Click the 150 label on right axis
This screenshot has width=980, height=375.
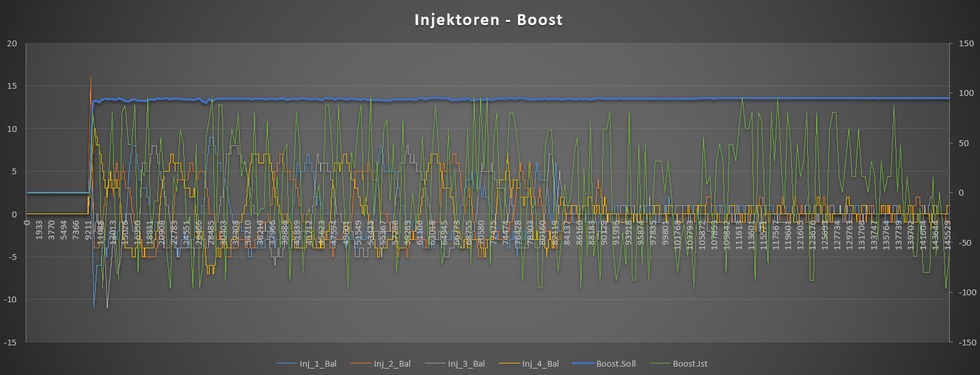965,44
